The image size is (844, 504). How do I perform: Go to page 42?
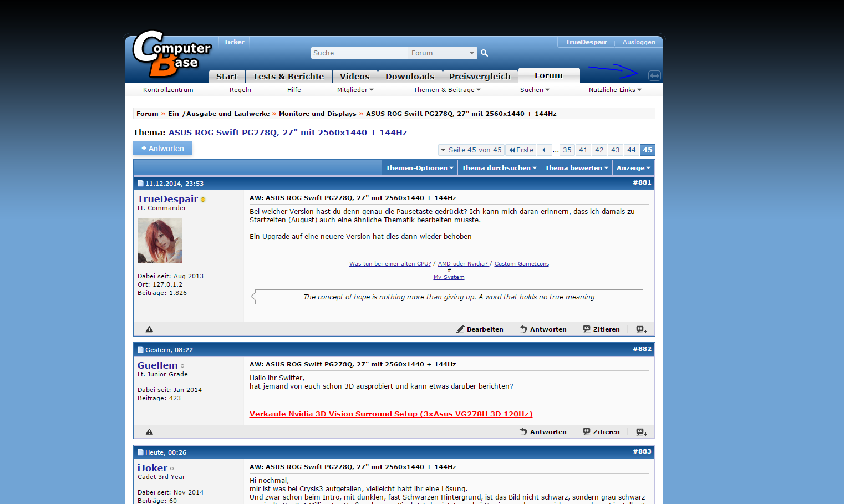tap(599, 150)
